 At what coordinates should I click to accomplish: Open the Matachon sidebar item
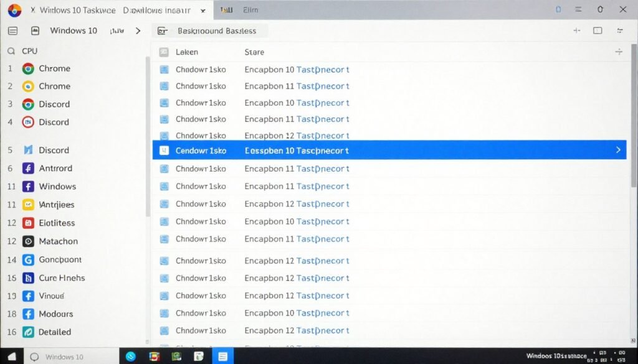point(57,241)
